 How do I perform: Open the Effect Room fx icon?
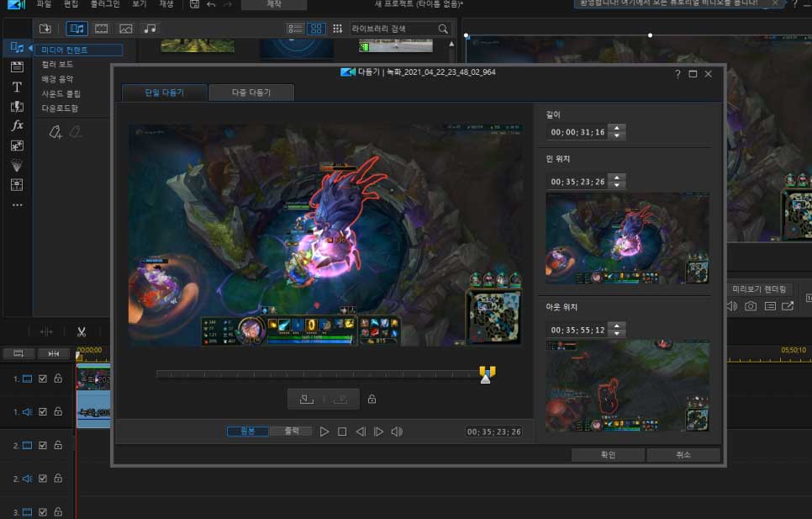(x=17, y=126)
